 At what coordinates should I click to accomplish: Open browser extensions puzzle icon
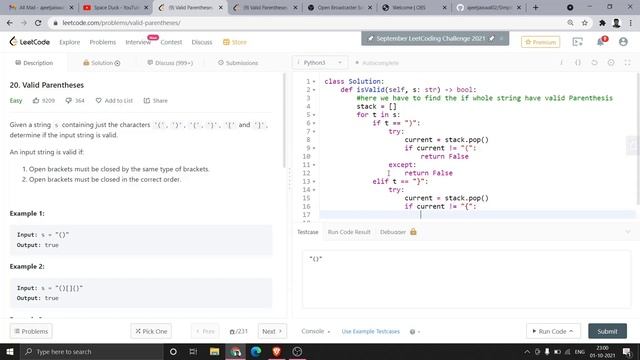[602, 23]
